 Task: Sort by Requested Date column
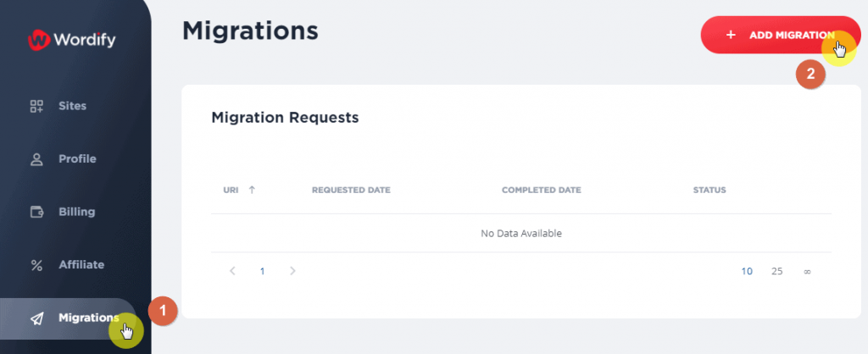pos(351,190)
